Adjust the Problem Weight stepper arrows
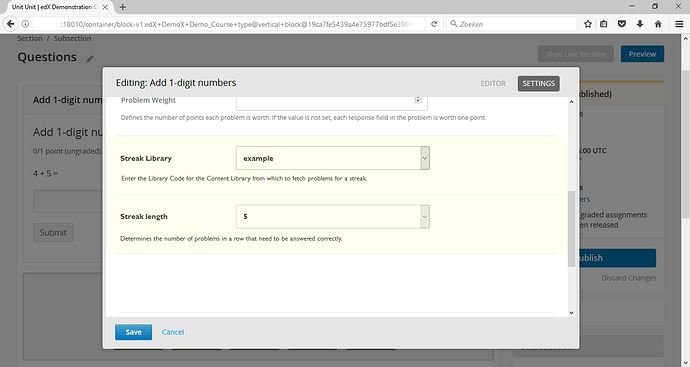 pyautogui.click(x=418, y=100)
